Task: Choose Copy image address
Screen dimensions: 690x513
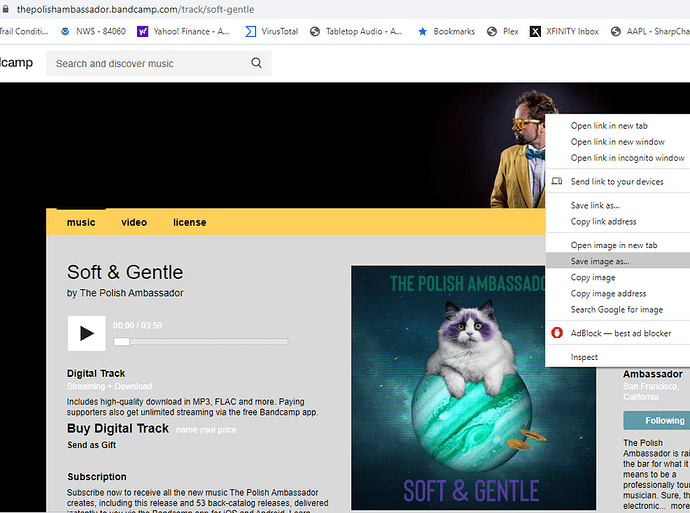Action: [617, 293]
